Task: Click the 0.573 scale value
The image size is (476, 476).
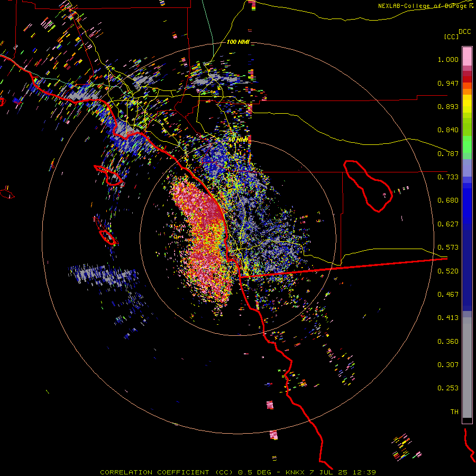Action: (448, 248)
